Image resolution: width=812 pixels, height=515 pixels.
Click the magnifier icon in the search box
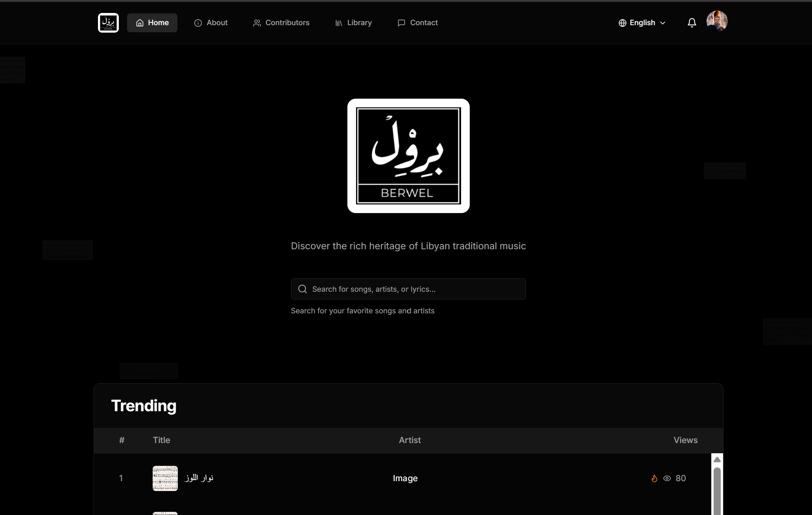point(302,289)
